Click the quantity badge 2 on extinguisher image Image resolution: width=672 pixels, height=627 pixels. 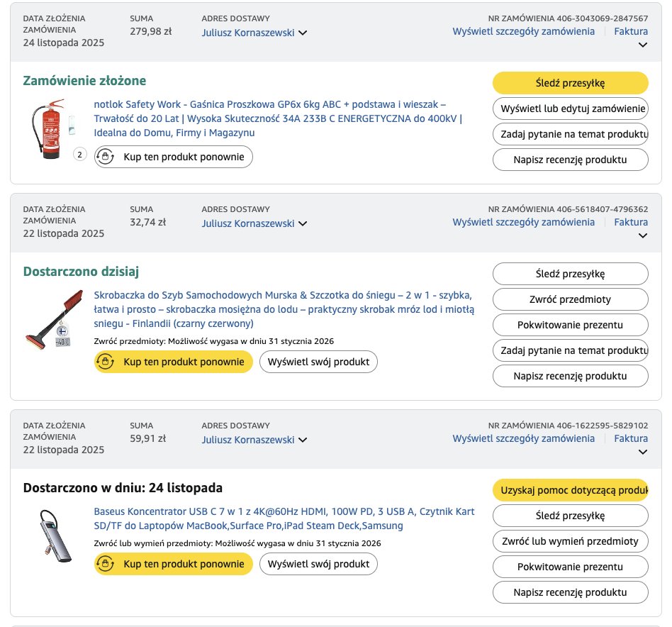tap(79, 155)
